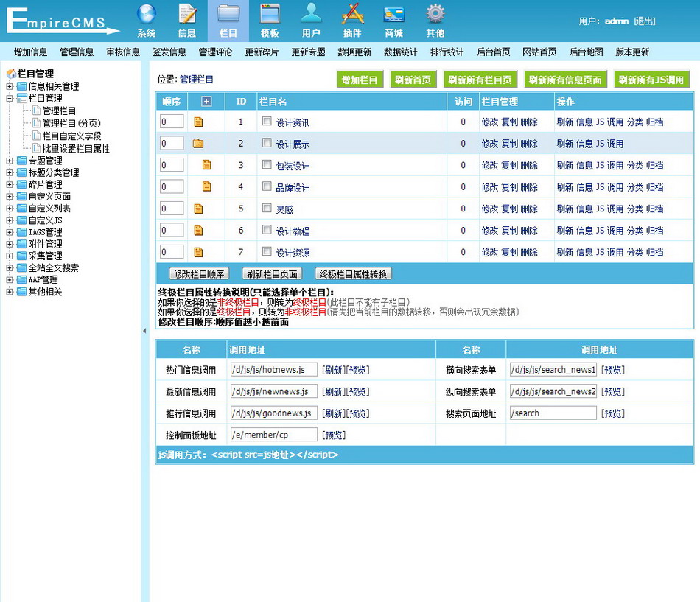Viewport: 700px width, 602px height.
Task: Click the 退出 logout link
Action: [x=644, y=21]
